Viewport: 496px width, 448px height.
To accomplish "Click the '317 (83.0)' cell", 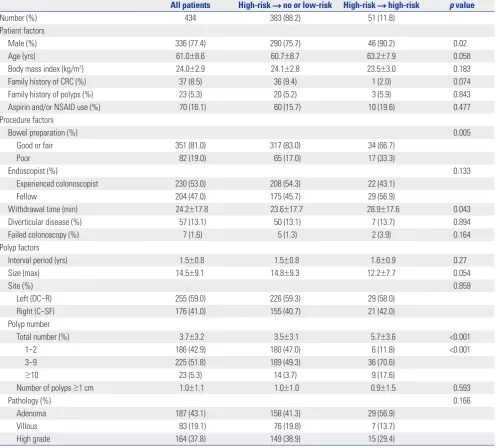I will click(285, 145).
